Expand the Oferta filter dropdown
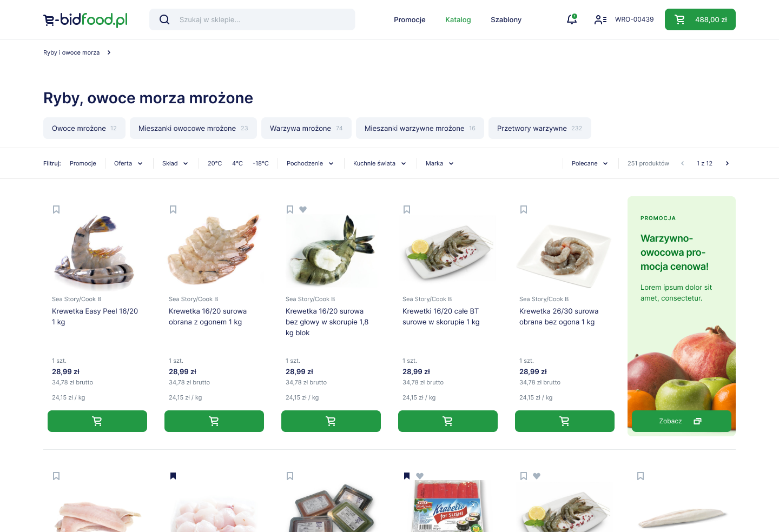 128,163
